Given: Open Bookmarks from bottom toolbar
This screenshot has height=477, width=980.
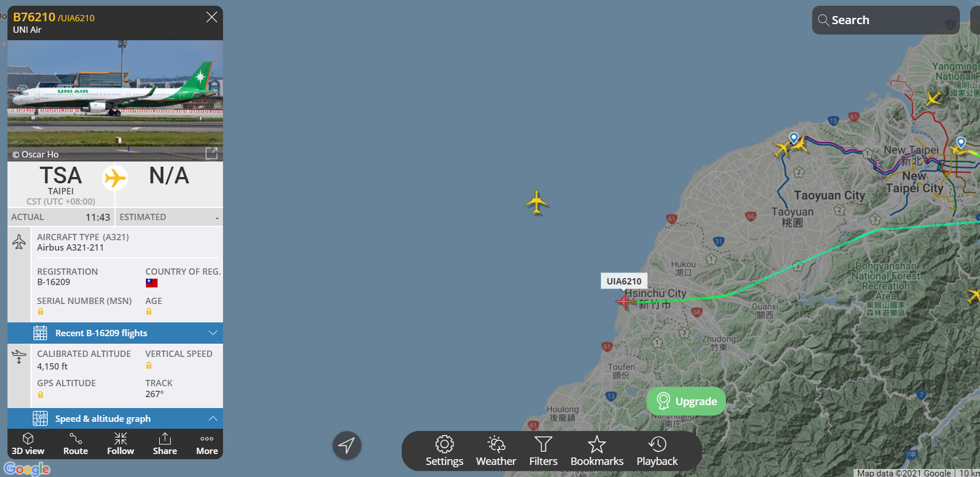Looking at the screenshot, I should coord(597,451).
